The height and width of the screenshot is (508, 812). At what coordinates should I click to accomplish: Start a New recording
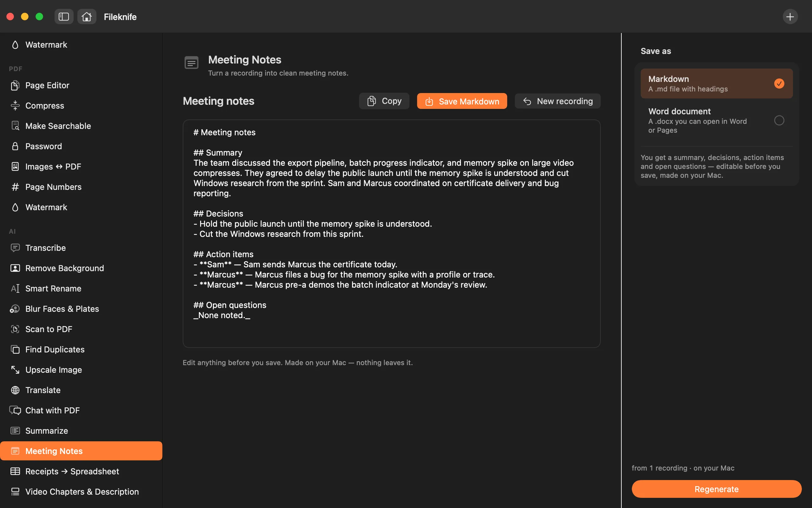tap(557, 101)
